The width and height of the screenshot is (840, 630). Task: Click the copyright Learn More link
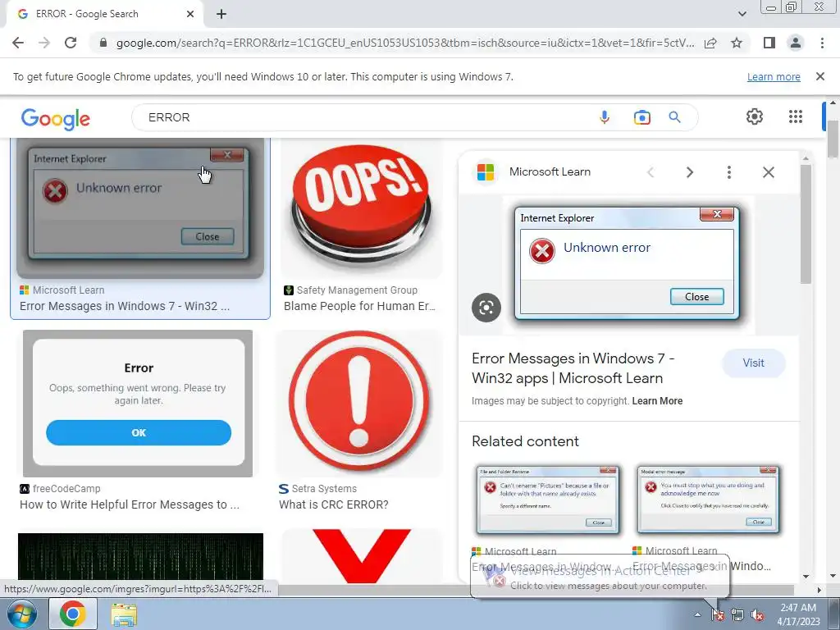pos(657,401)
